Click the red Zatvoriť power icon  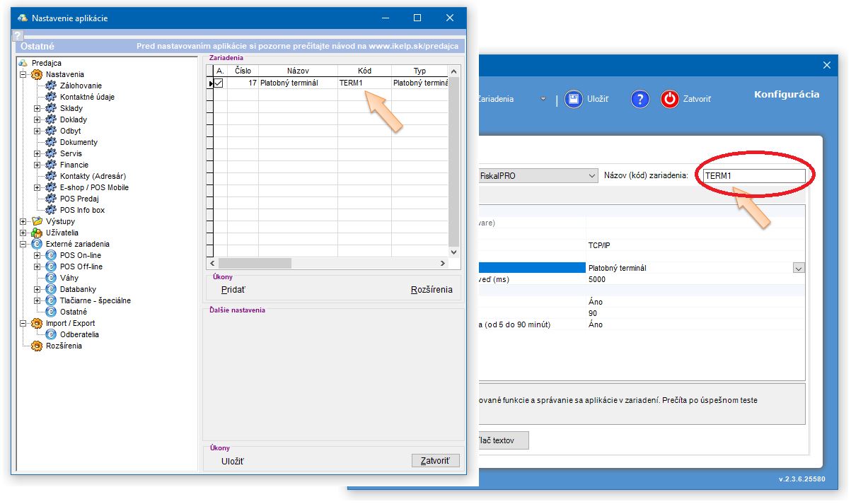[669, 99]
